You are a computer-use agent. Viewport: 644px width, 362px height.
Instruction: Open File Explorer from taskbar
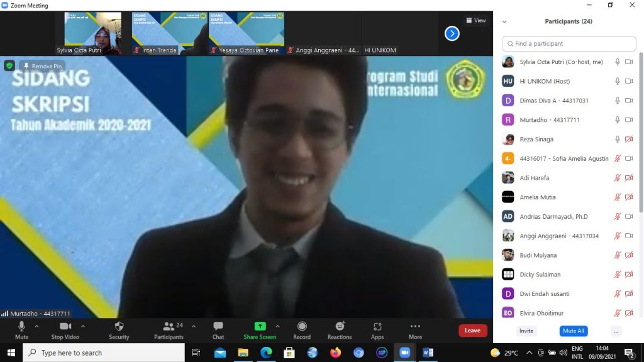click(x=243, y=353)
